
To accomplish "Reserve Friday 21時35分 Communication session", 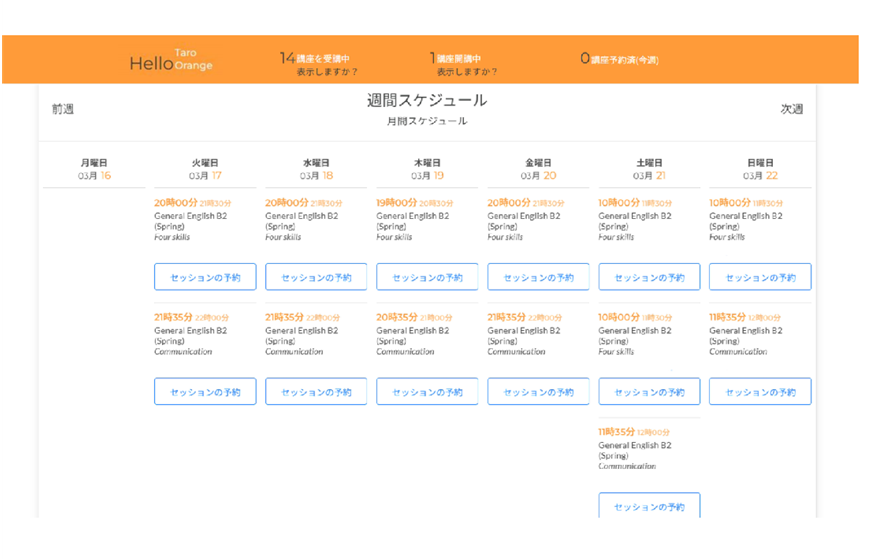I will pyautogui.click(x=538, y=392).
